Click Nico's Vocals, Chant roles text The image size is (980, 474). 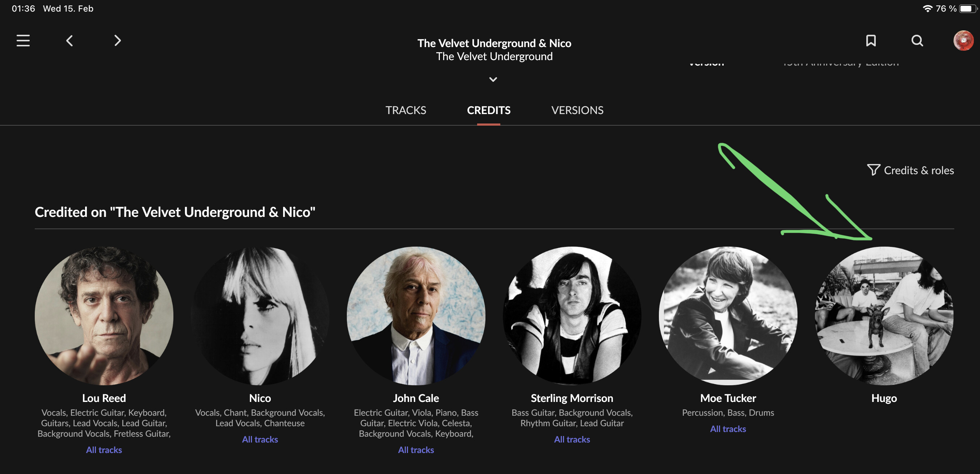pos(260,418)
